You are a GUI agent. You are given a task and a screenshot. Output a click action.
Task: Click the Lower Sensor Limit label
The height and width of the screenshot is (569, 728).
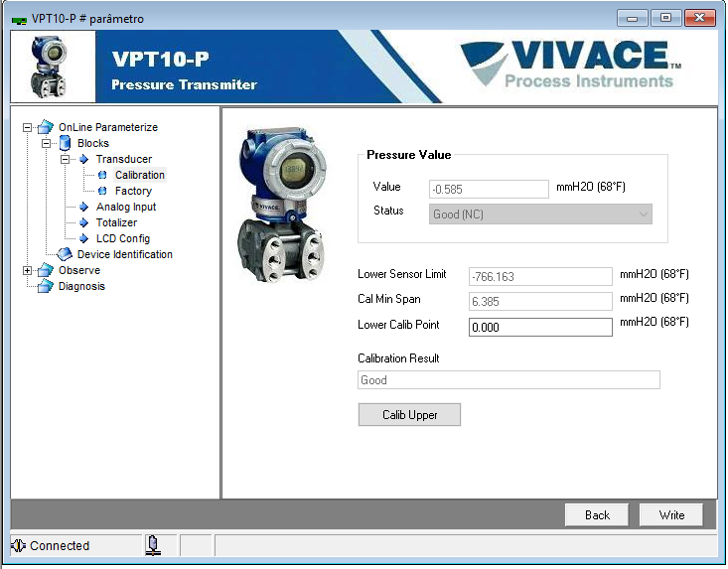[402, 274]
